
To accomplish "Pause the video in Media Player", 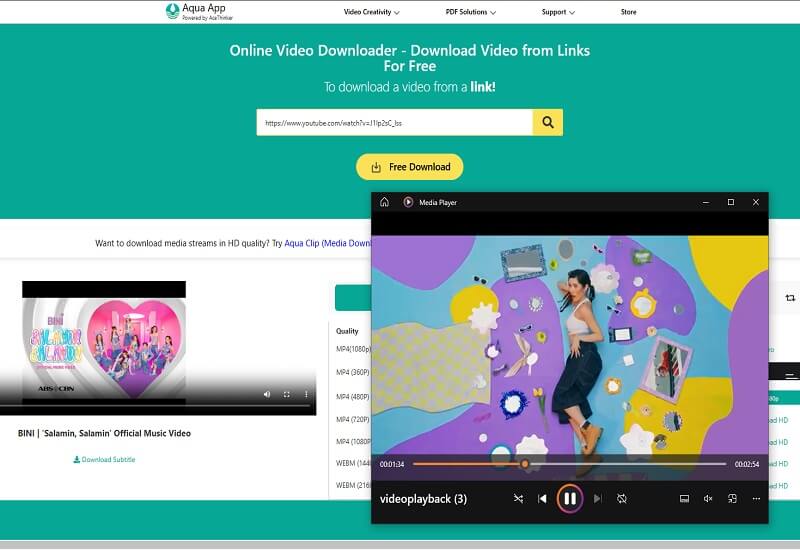I will [570, 498].
